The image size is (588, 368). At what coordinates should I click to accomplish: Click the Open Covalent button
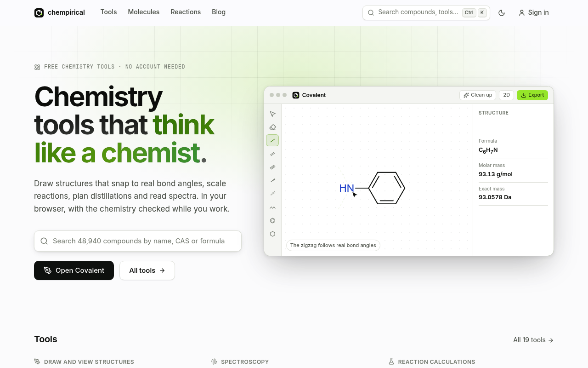tap(74, 270)
